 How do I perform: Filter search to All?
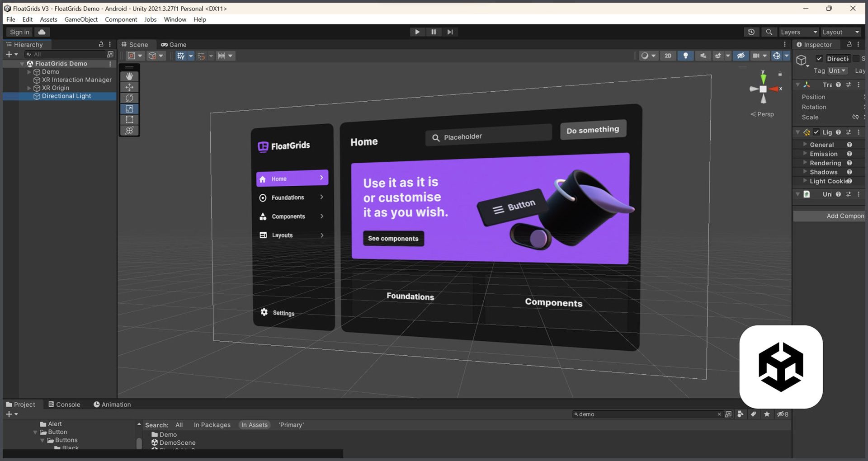coord(179,425)
